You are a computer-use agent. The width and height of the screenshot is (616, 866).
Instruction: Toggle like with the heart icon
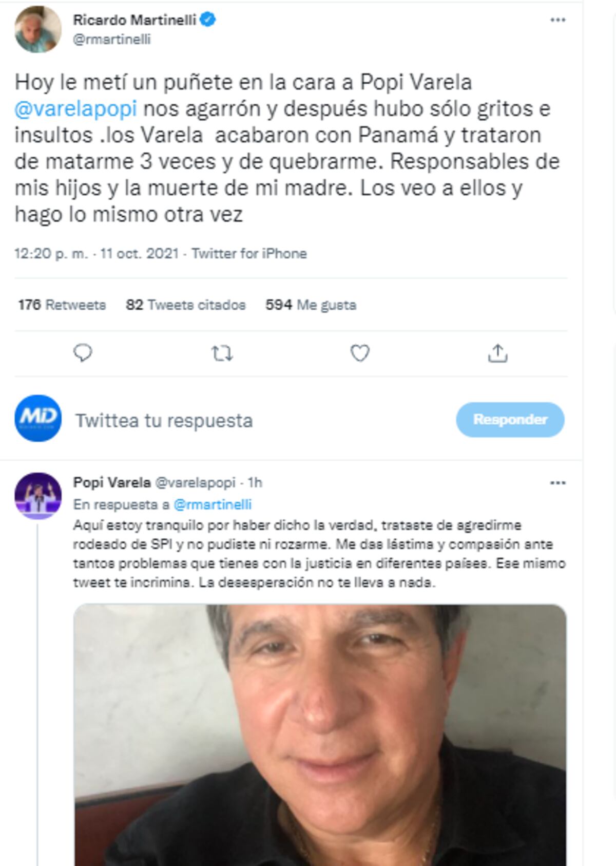pyautogui.click(x=360, y=353)
